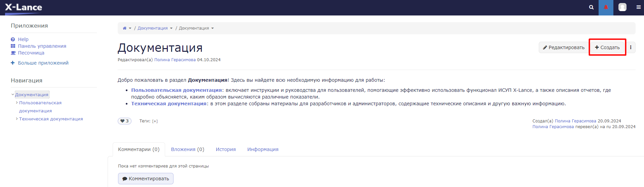Open Пользовательская документация tree item
644x187 pixels.
tap(40, 107)
